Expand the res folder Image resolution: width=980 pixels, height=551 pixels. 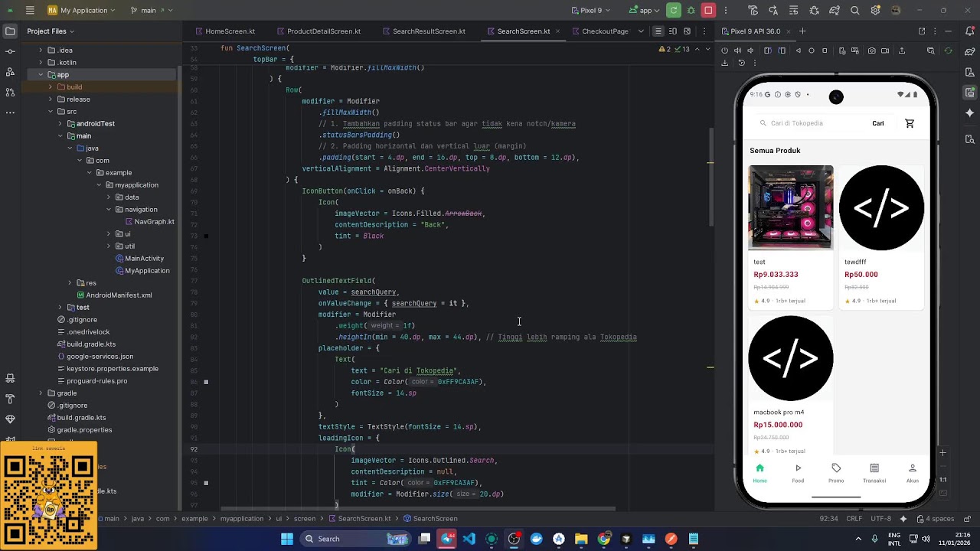[70, 283]
